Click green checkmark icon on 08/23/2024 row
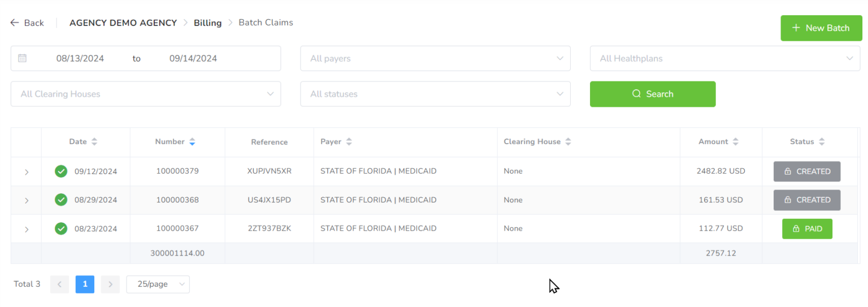 [x=61, y=228]
